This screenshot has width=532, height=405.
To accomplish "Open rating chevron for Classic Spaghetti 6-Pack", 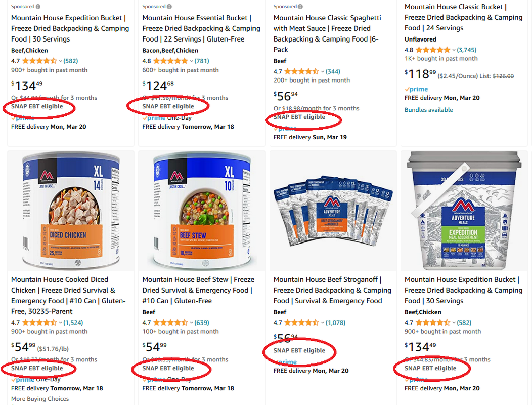I will click(323, 72).
